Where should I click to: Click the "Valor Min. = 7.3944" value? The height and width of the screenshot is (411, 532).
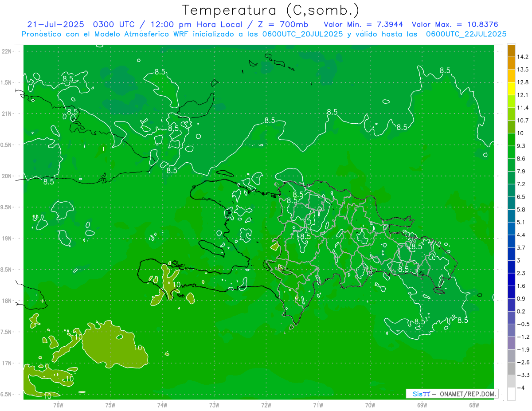364,24
